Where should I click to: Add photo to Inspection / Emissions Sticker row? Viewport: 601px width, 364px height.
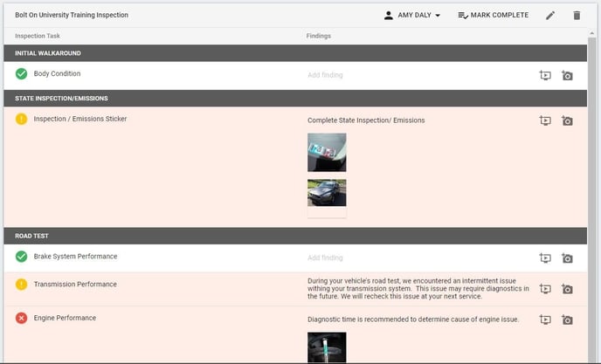pyautogui.click(x=567, y=120)
